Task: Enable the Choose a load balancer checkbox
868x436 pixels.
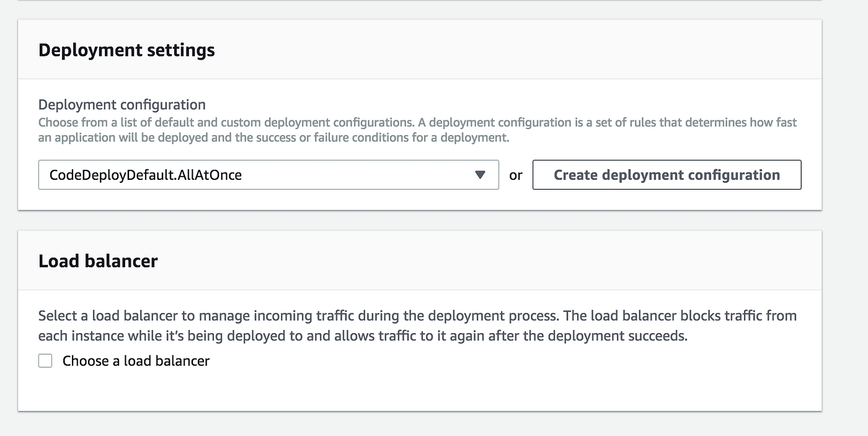Action: [x=45, y=361]
